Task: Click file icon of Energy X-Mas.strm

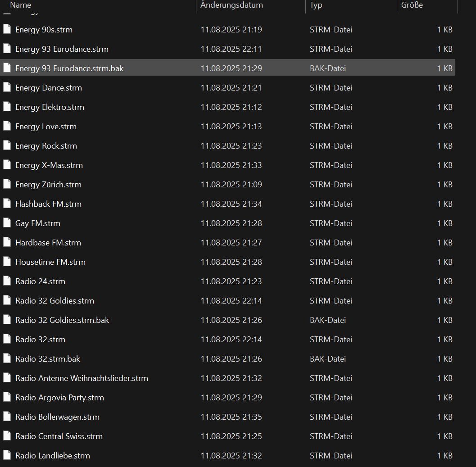Action: (7, 164)
